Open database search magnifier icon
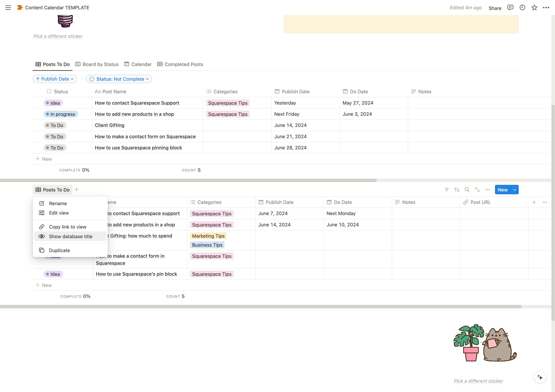 click(467, 190)
